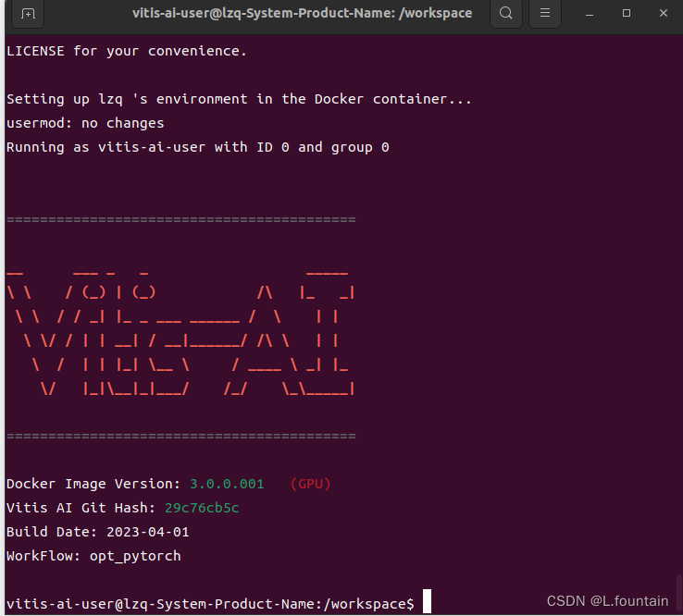Close the terminal window

coord(663,14)
